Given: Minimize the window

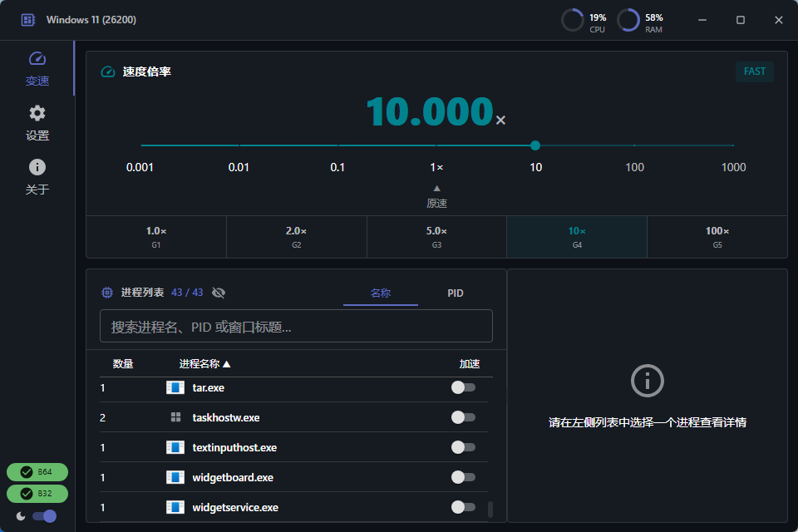Looking at the screenshot, I should (x=702, y=20).
